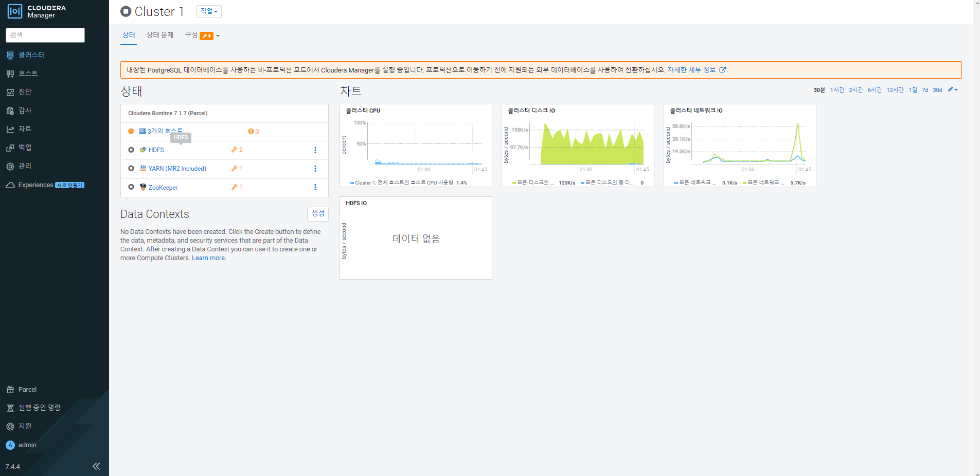
Task: Open the chart edit pencil dropdown
Action: (953, 89)
